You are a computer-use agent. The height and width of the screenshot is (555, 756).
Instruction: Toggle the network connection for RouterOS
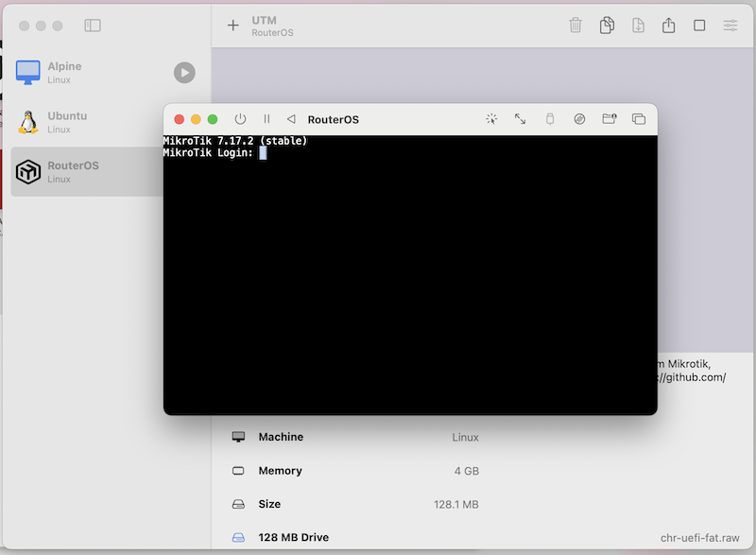pyautogui.click(x=579, y=119)
